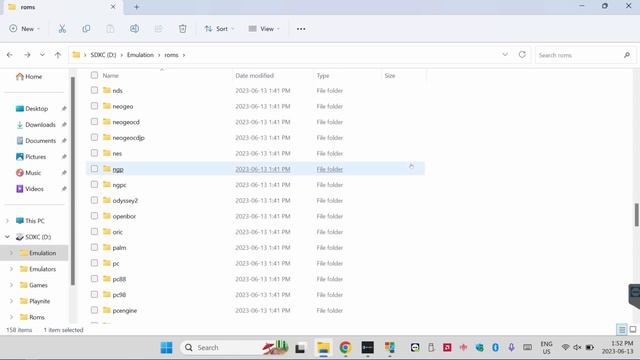Click the battery tray icon
Viewport: 640px width, 360px height.
(590, 347)
